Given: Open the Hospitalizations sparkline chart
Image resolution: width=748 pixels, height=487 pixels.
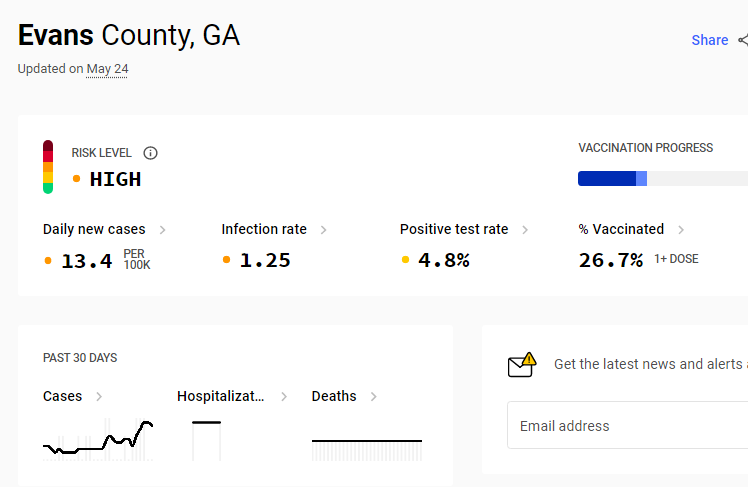Looking at the screenshot, I should [207, 440].
